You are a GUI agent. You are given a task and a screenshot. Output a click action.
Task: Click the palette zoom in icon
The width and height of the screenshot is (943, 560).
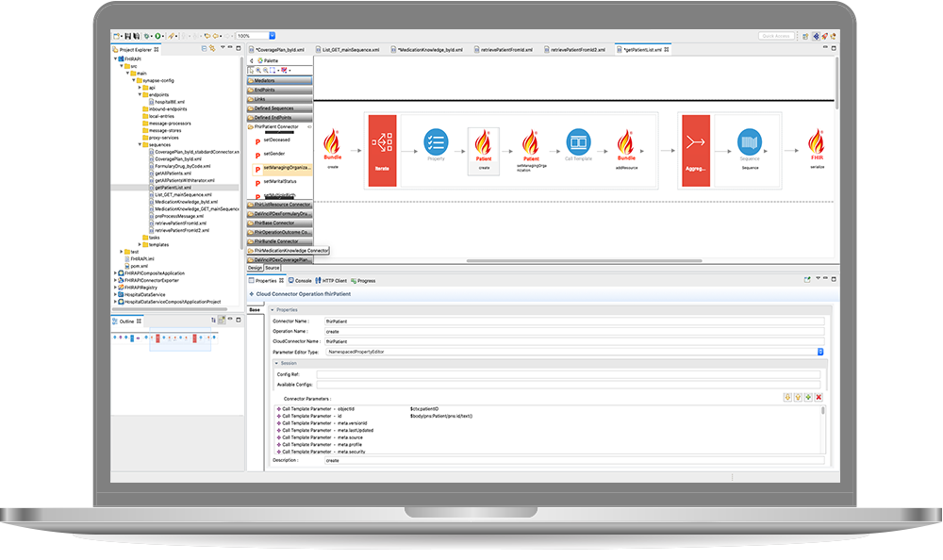pyautogui.click(x=258, y=70)
